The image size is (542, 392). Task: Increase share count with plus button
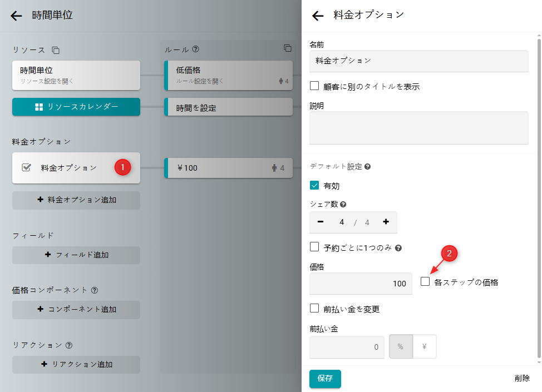coord(386,222)
